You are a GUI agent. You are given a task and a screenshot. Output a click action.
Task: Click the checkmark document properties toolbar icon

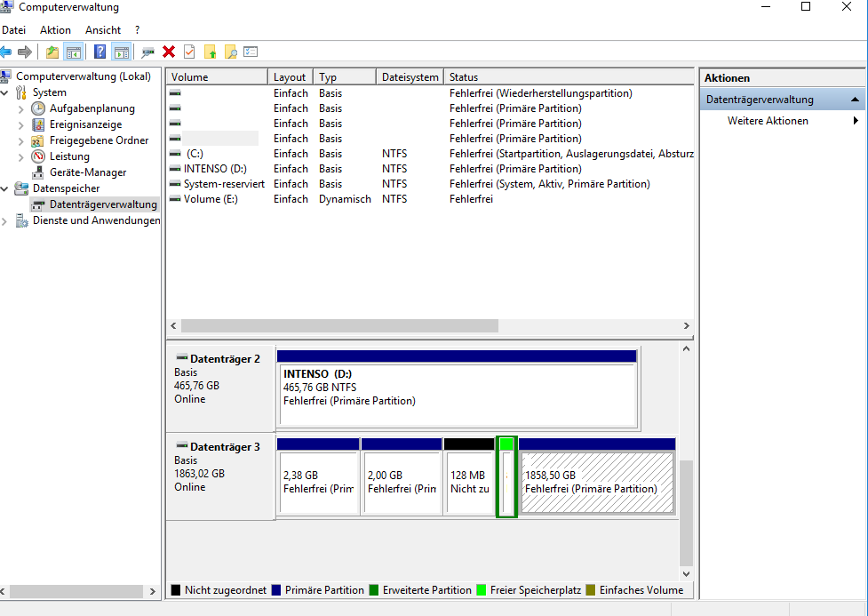point(189,52)
